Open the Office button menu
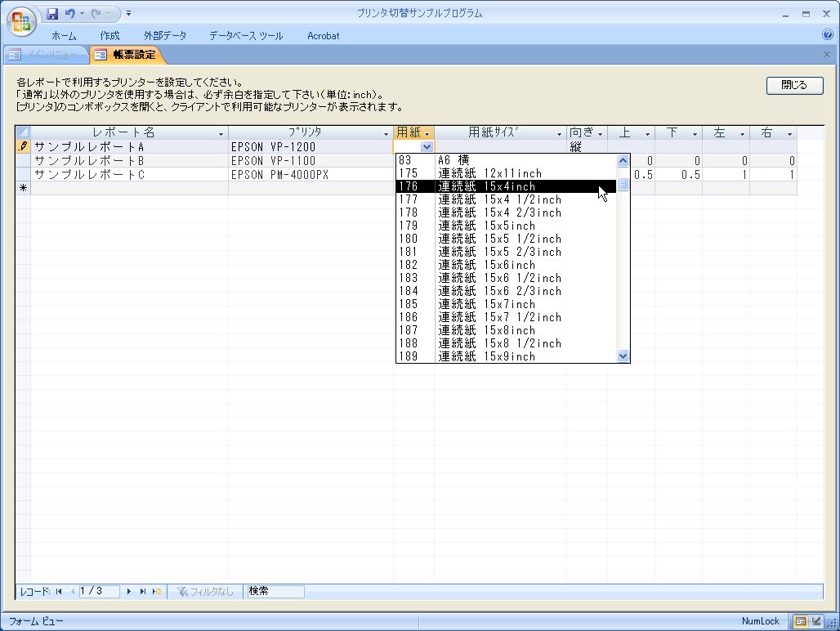The height and width of the screenshot is (631, 840). click(21, 22)
